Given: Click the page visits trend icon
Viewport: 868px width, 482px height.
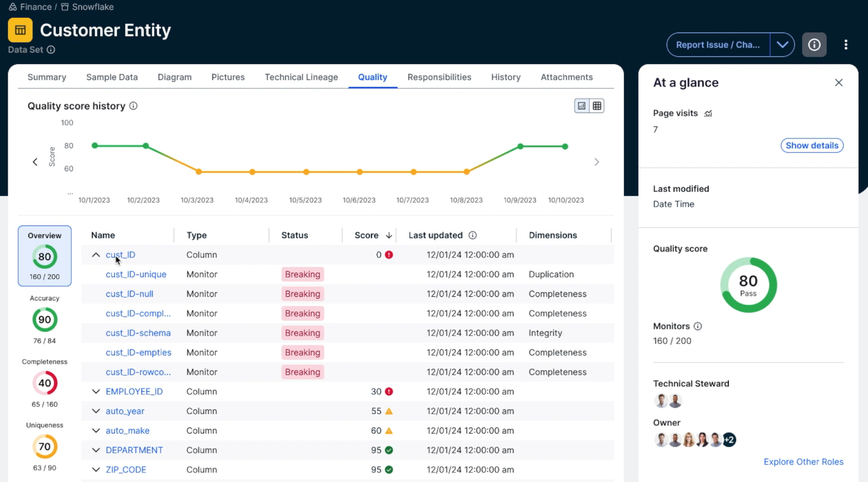Looking at the screenshot, I should click(x=708, y=113).
